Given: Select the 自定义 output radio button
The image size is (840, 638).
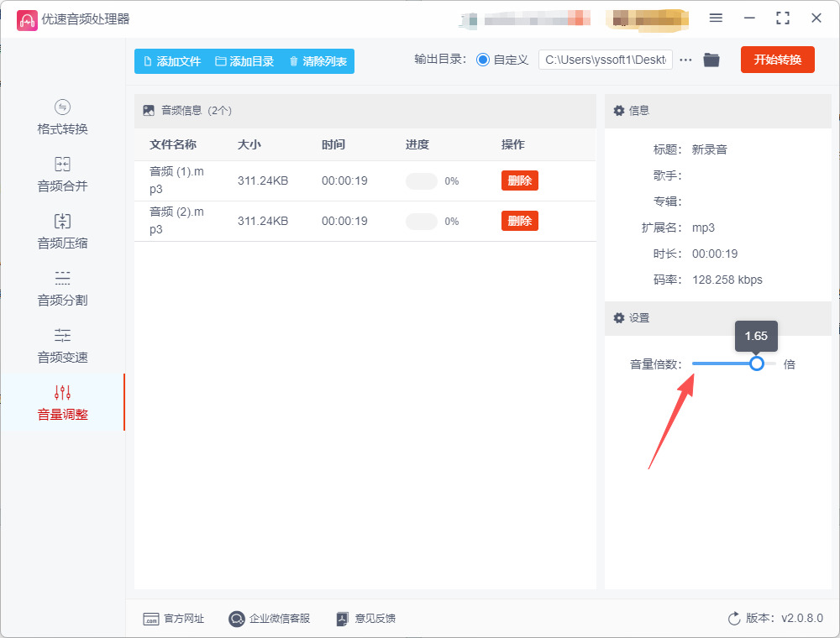Looking at the screenshot, I should pyautogui.click(x=483, y=60).
